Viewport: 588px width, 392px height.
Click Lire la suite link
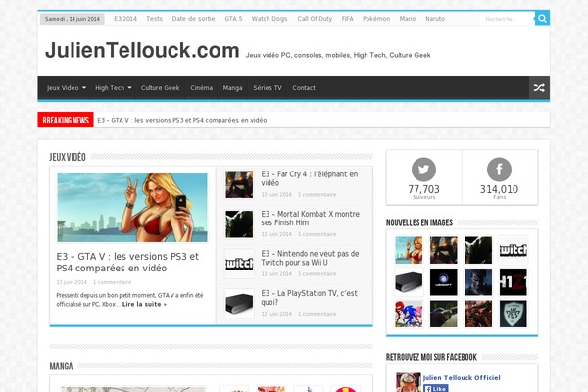(144, 304)
